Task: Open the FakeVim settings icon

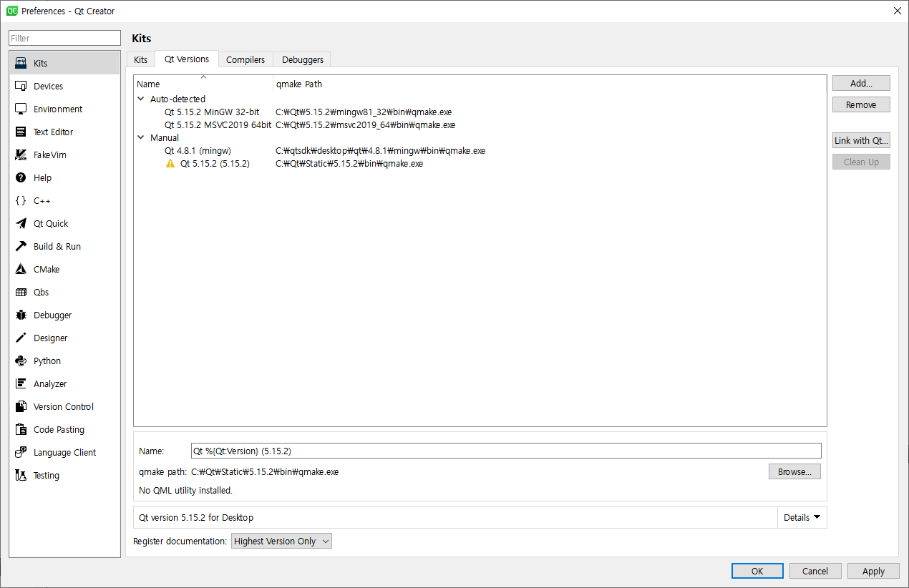Action: click(21, 155)
